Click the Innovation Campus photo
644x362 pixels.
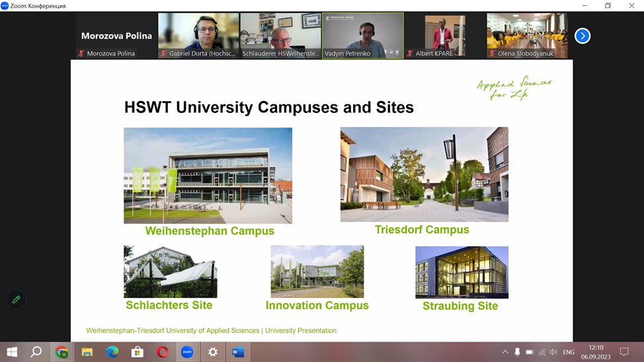click(x=317, y=271)
